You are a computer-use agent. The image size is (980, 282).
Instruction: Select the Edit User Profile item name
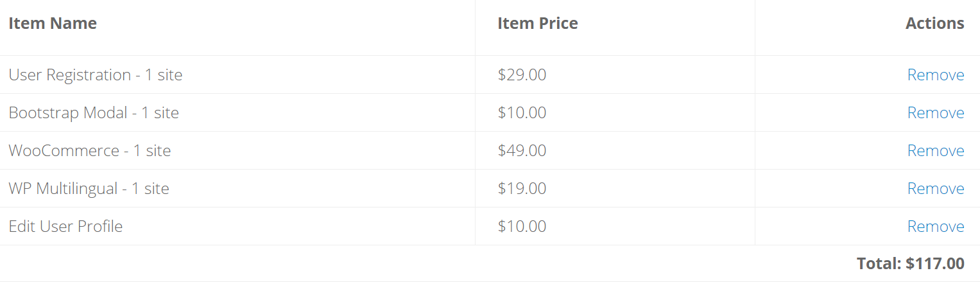click(x=65, y=227)
